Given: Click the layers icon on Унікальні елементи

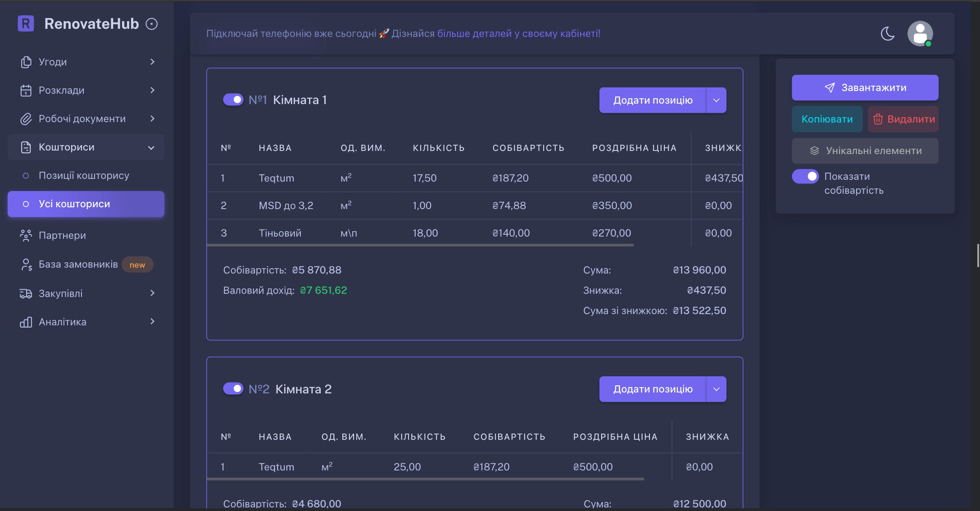Looking at the screenshot, I should coord(814,151).
